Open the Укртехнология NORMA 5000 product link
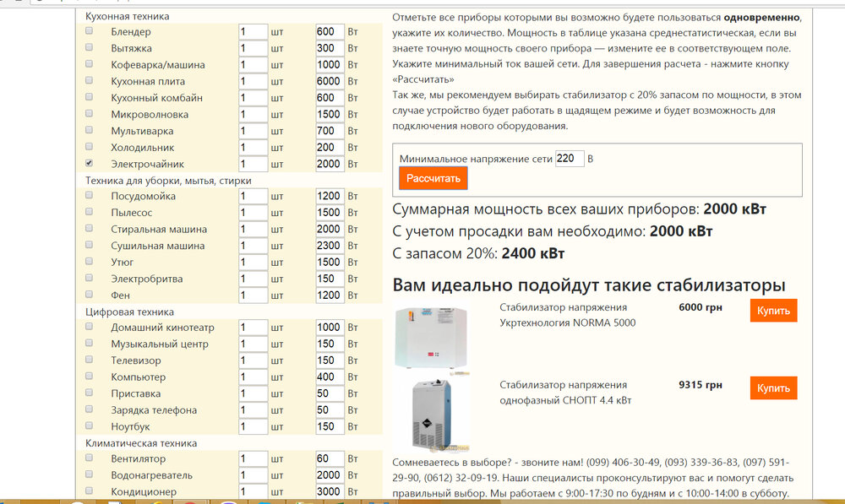This screenshot has height=504, width=845. tap(567, 315)
